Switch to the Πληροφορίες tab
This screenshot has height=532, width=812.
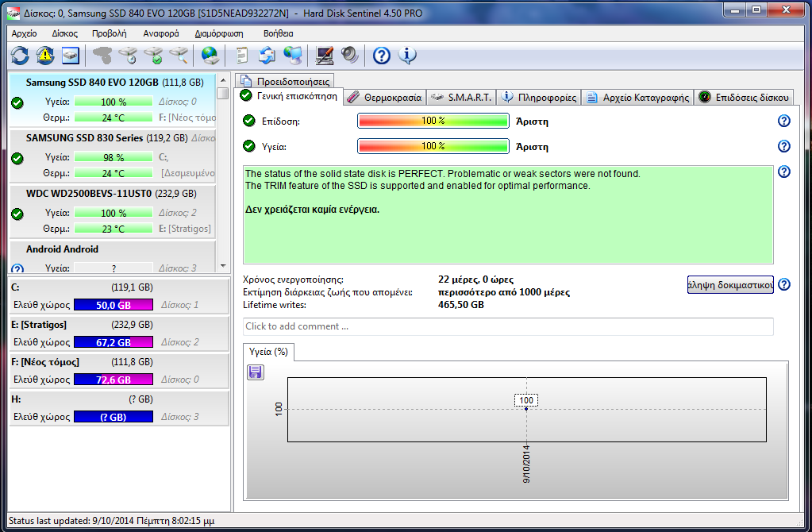[539, 98]
